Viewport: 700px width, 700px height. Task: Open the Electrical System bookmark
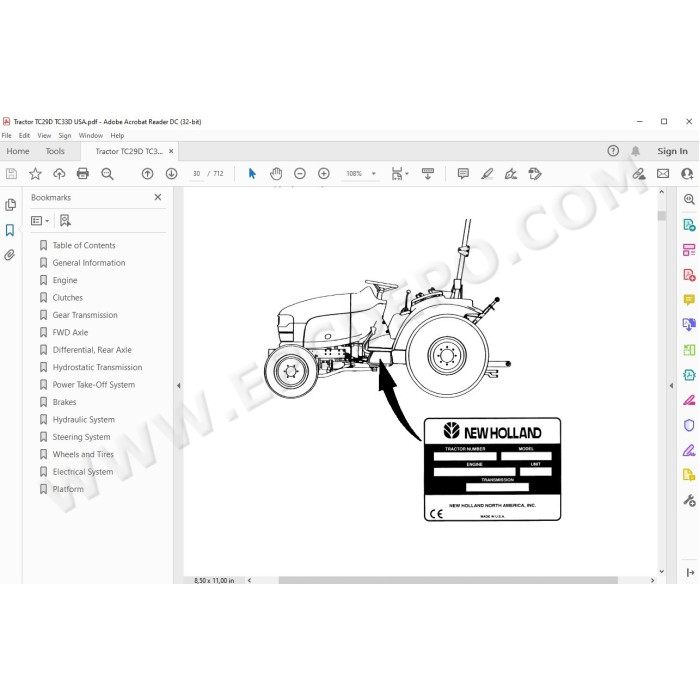pyautogui.click(x=83, y=471)
